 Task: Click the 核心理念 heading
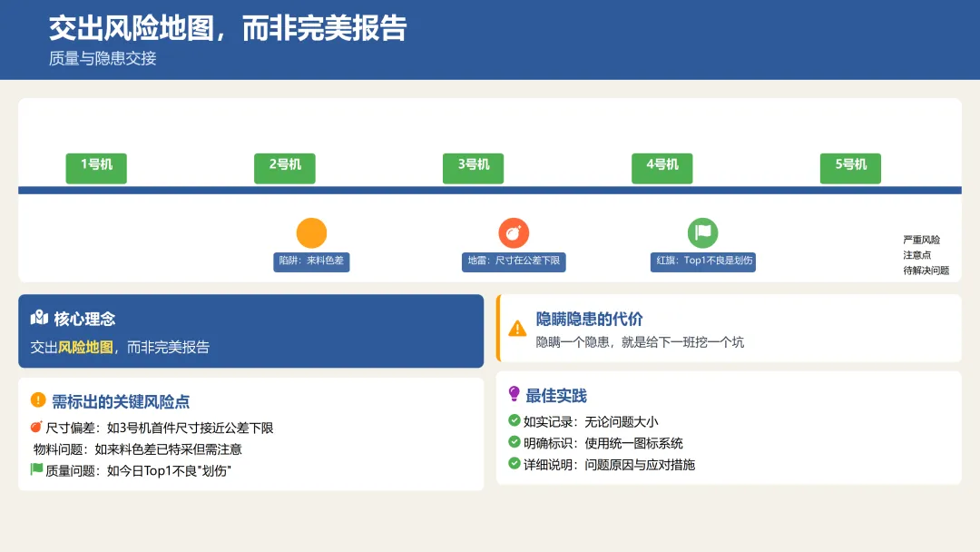[84, 319]
